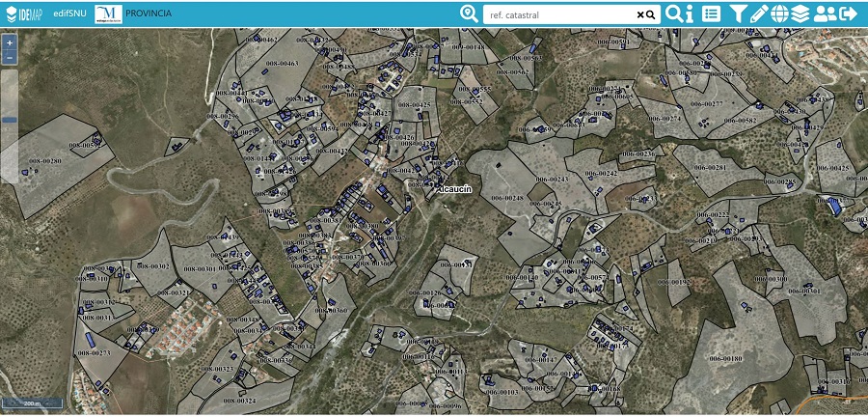Select parcel 006-00274 on the map

(x=665, y=119)
